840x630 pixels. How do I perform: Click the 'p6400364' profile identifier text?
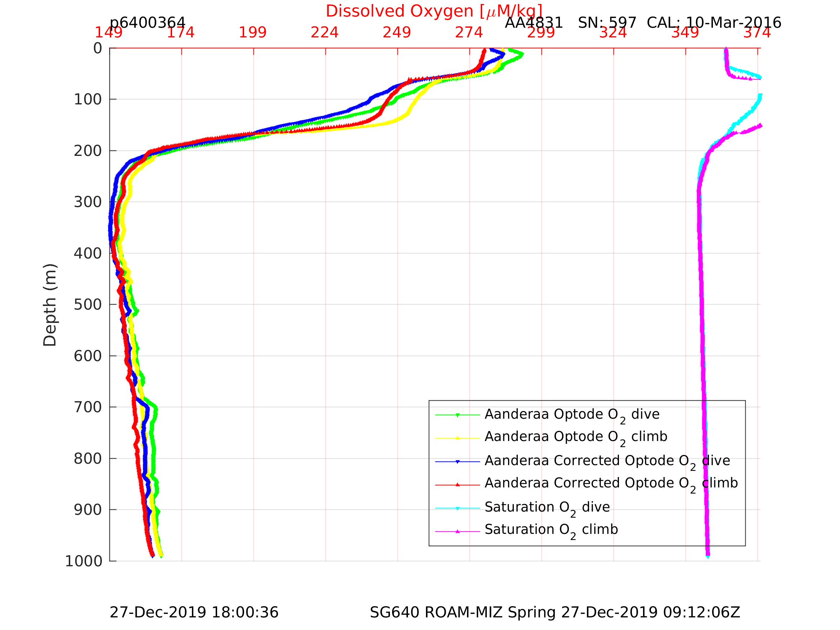tap(147, 23)
